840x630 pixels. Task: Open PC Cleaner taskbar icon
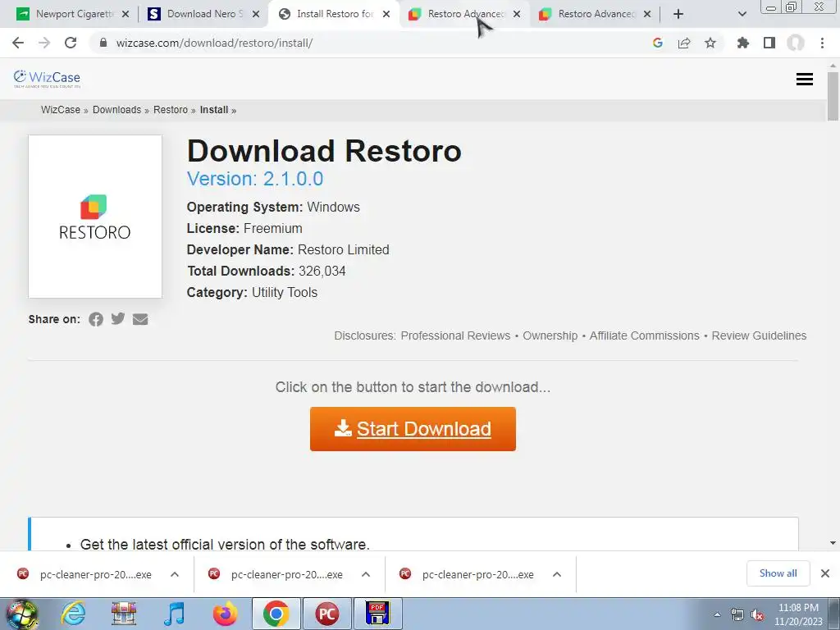(326, 614)
